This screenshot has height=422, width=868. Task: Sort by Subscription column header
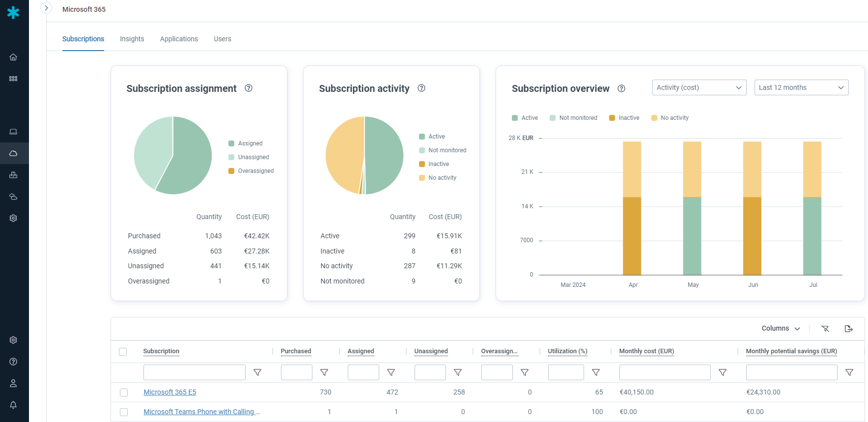161,351
